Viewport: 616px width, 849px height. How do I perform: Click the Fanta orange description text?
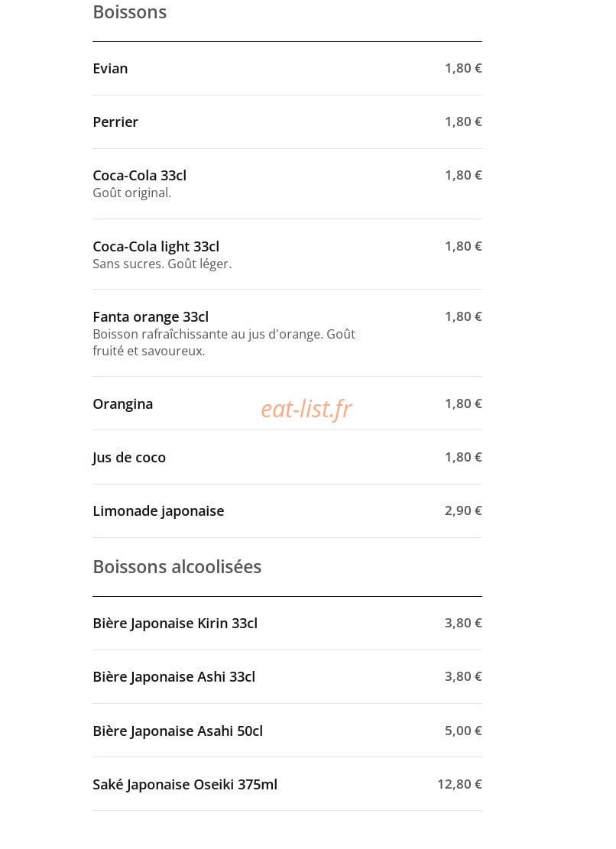[x=224, y=342]
